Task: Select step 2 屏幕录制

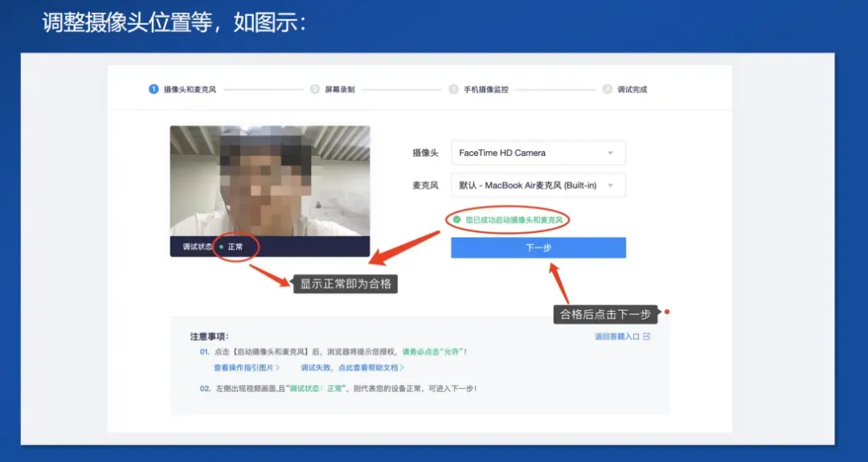Action: 332,89
